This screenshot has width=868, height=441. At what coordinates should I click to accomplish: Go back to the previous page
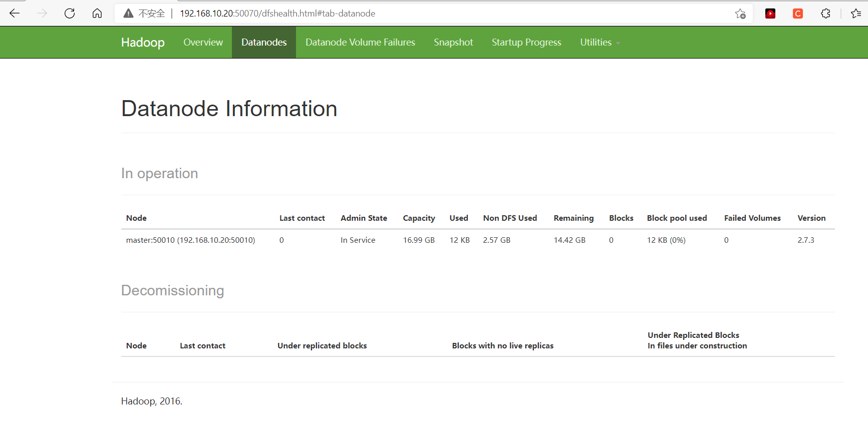pyautogui.click(x=15, y=14)
